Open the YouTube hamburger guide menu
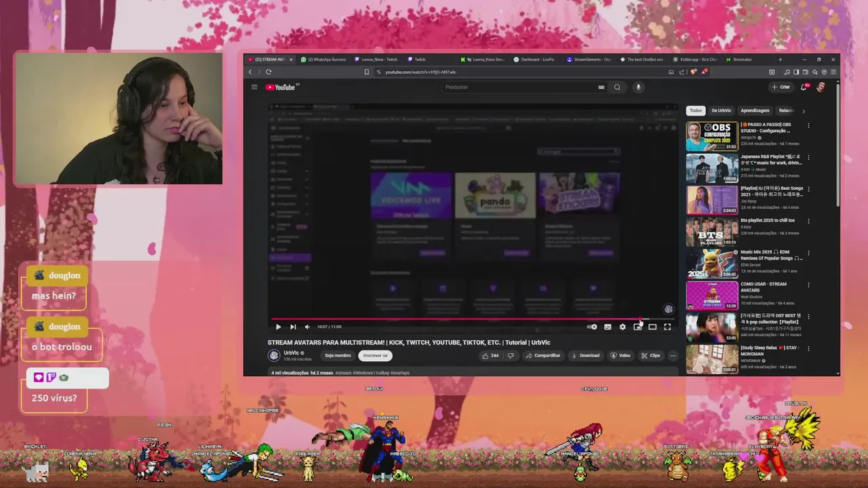The width and height of the screenshot is (868, 488). pos(254,87)
